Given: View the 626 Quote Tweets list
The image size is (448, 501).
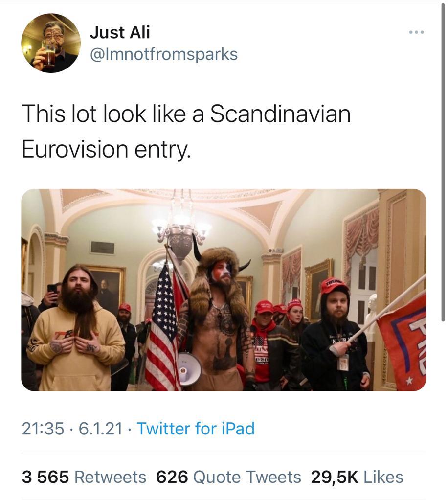Looking at the screenshot, I should tap(228, 477).
